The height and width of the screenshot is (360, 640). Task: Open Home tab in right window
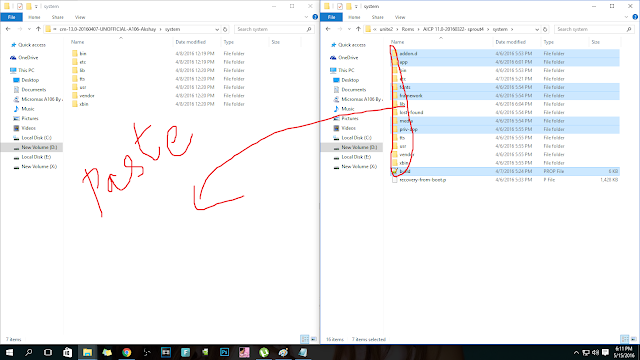354,17
